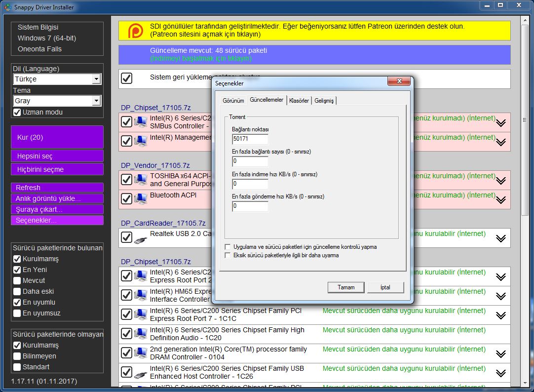Viewport: 534px width, 392px height.
Task: Expand the DRAM Controller - 0104 row chevron
Action: (500, 354)
